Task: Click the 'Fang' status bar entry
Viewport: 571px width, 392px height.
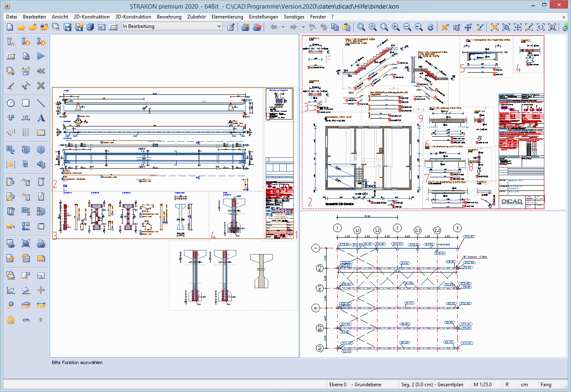Action: point(546,385)
